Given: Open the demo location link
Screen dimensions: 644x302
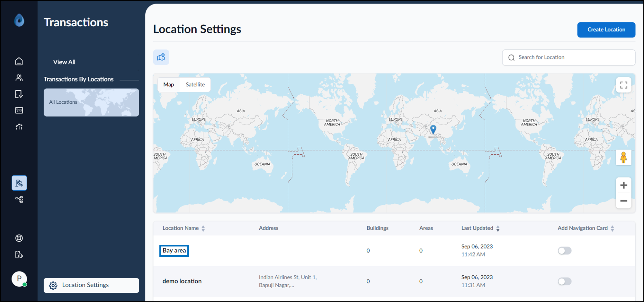Looking at the screenshot, I should coord(182,281).
